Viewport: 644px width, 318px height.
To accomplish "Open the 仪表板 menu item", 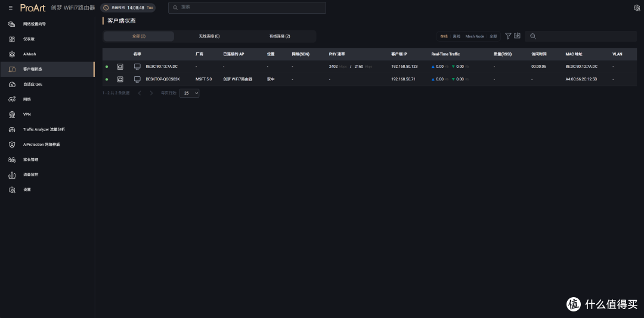I will pyautogui.click(x=47, y=39).
